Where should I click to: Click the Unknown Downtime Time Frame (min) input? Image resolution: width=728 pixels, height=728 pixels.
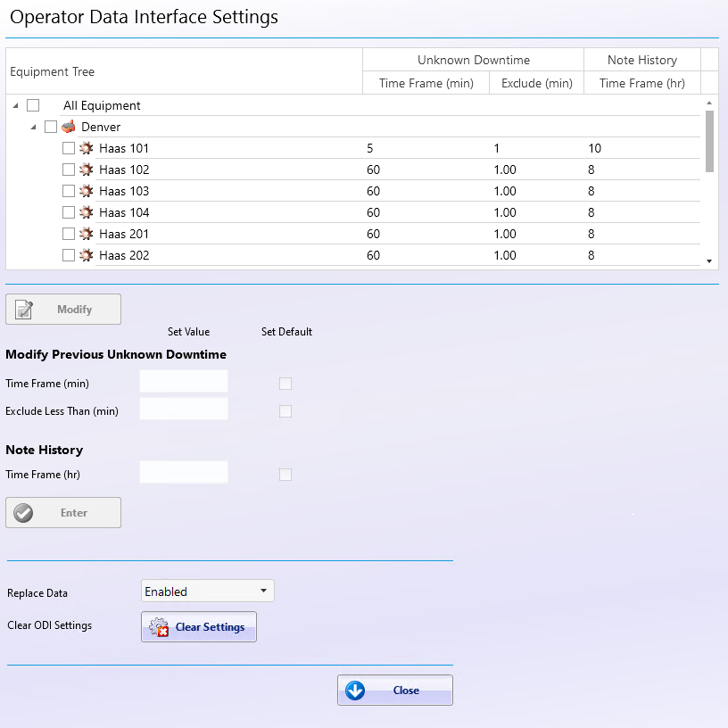tap(184, 381)
